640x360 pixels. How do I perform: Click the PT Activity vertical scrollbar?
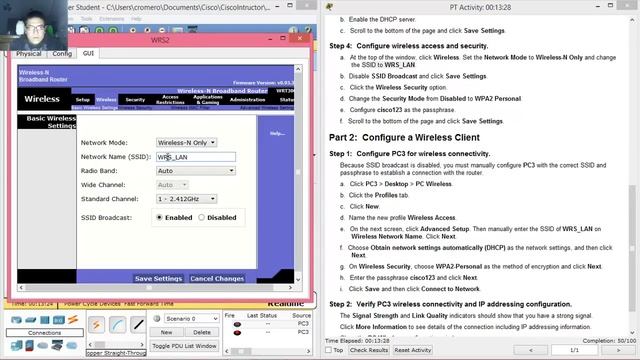pyautogui.click(x=632, y=176)
